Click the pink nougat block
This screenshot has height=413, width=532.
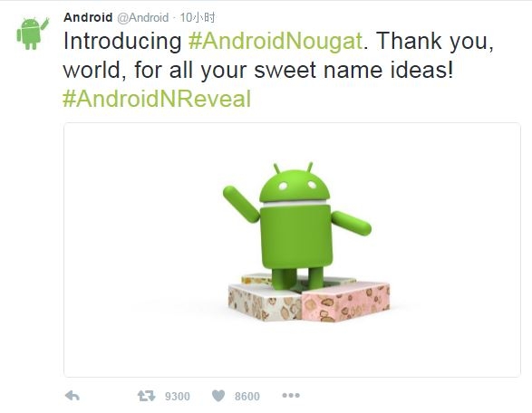click(x=345, y=302)
